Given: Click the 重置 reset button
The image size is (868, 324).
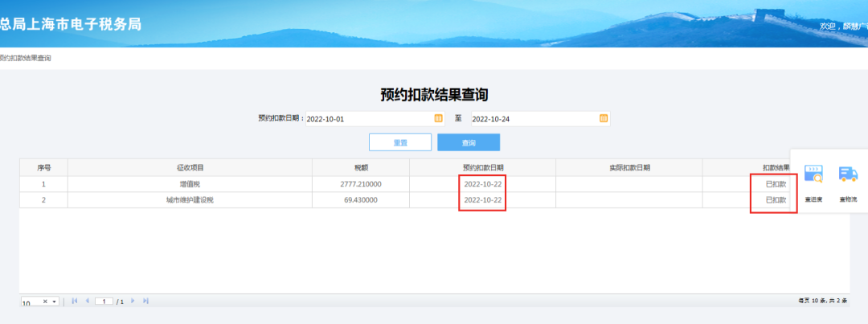Looking at the screenshot, I should click(x=399, y=142).
